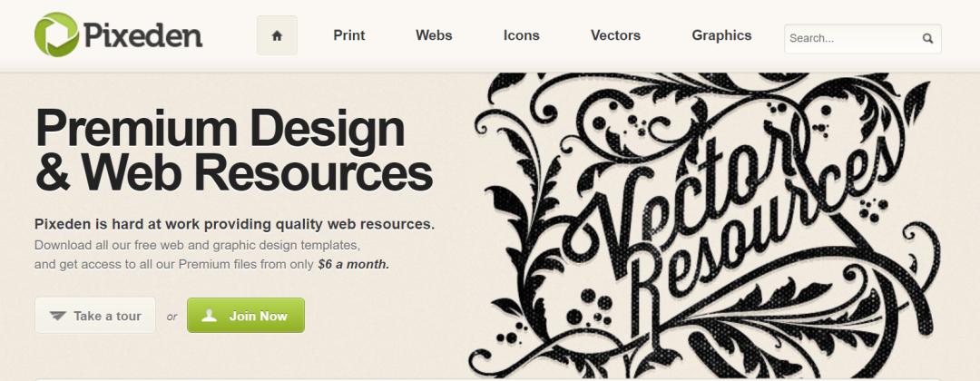The height and width of the screenshot is (381, 980).
Task: Click the green Join Now button
Action: point(246,316)
